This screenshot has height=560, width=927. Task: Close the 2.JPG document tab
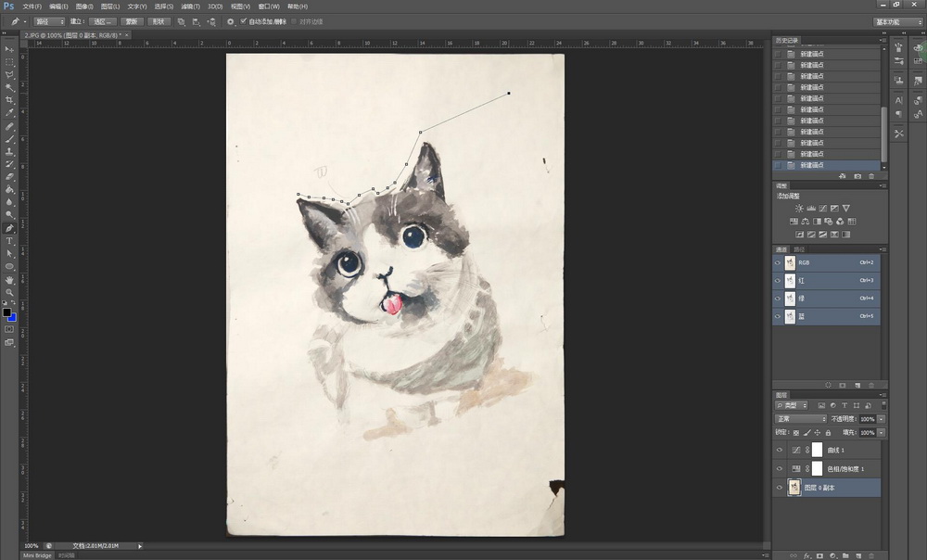click(x=126, y=35)
